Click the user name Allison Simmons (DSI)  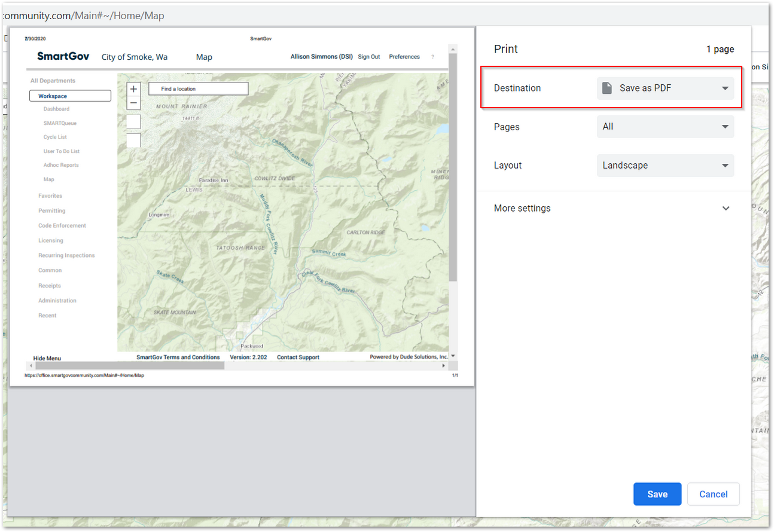(322, 57)
